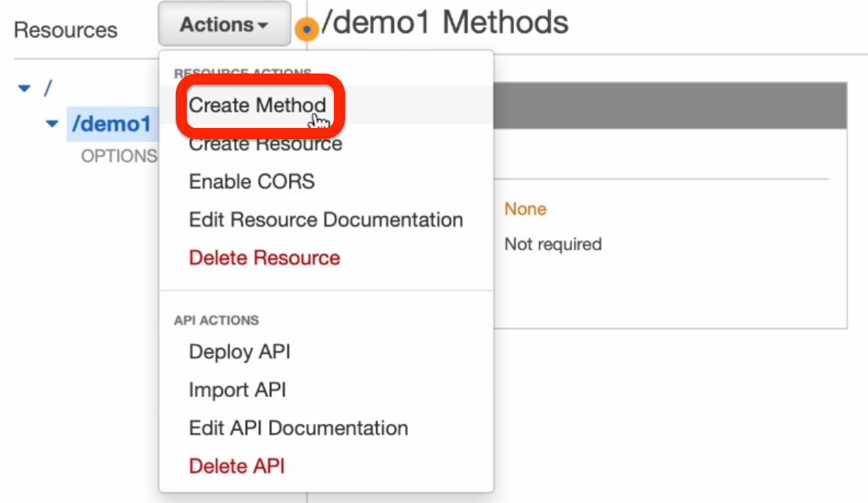Open the Actions dropdown button

224,25
